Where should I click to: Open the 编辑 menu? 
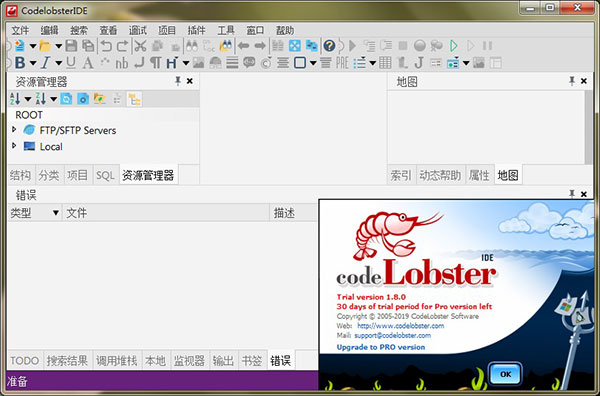coord(50,30)
